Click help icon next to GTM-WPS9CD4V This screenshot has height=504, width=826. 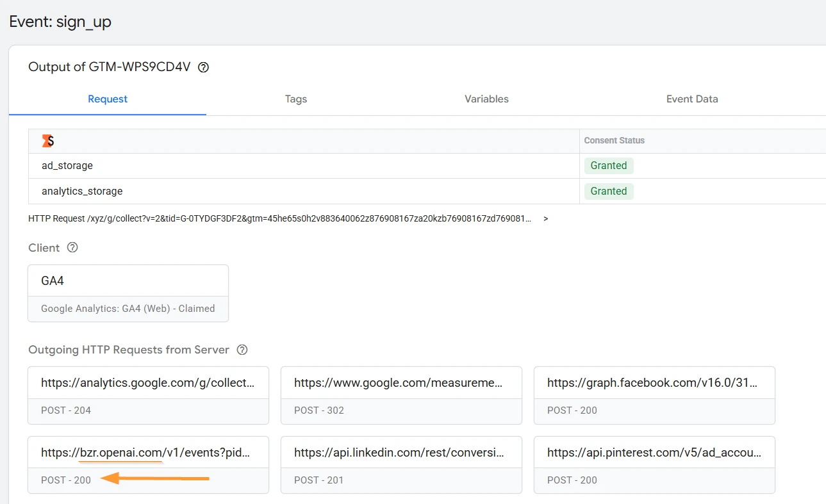[204, 67]
